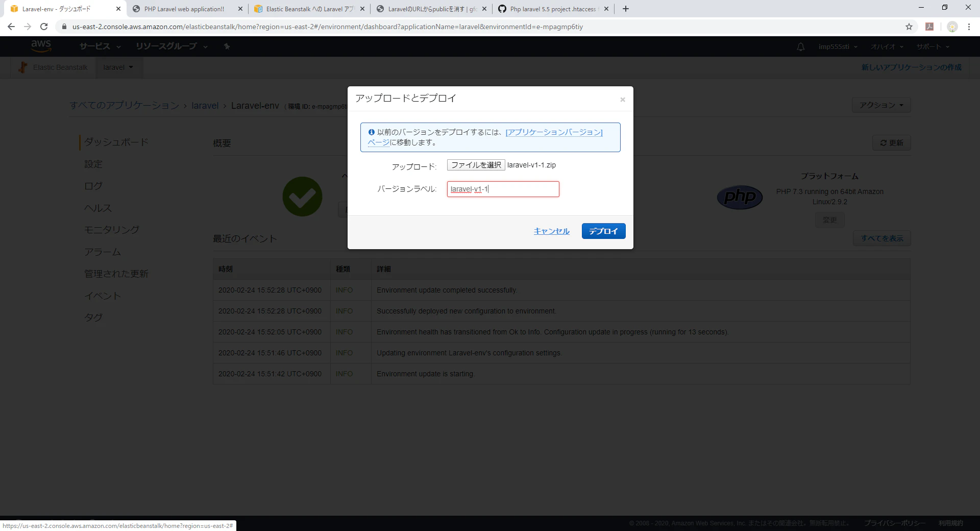The image size is (980, 531).
Task: Click the すべてを表示 button
Action: pos(881,238)
